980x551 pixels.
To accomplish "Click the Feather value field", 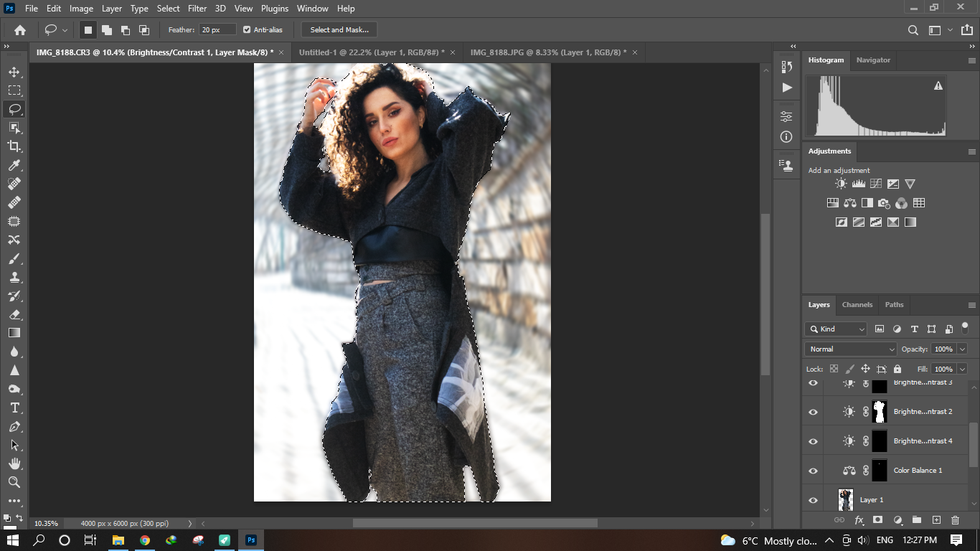I will point(218,29).
